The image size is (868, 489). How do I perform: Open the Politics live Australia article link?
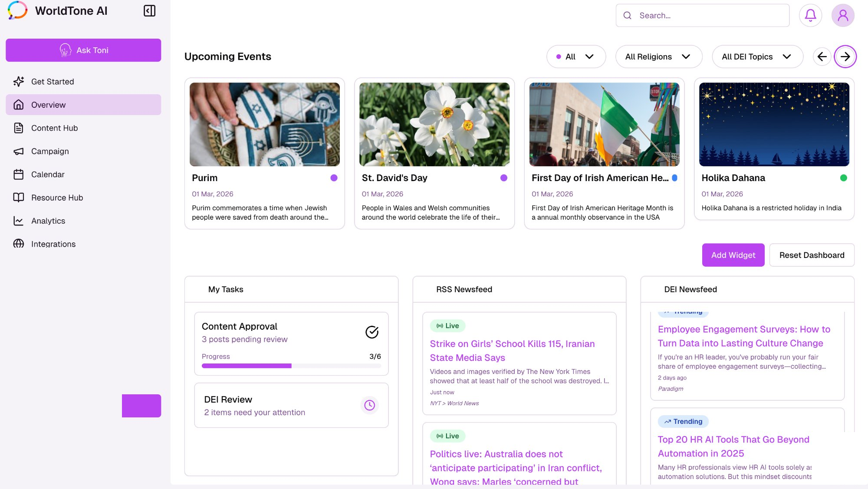[516, 467]
